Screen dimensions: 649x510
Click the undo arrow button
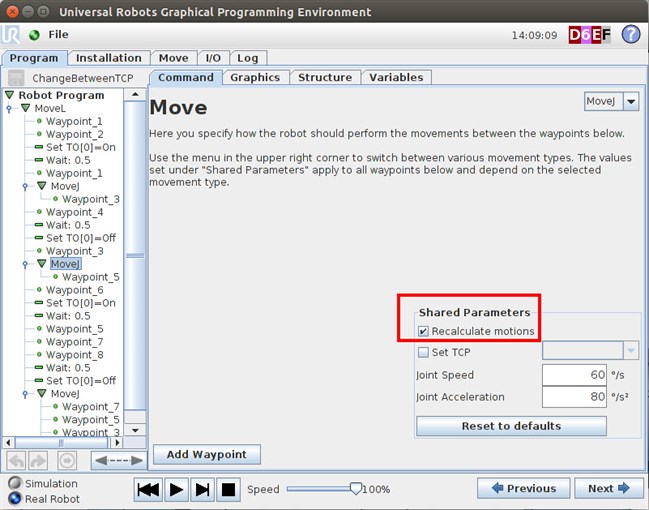(17, 461)
